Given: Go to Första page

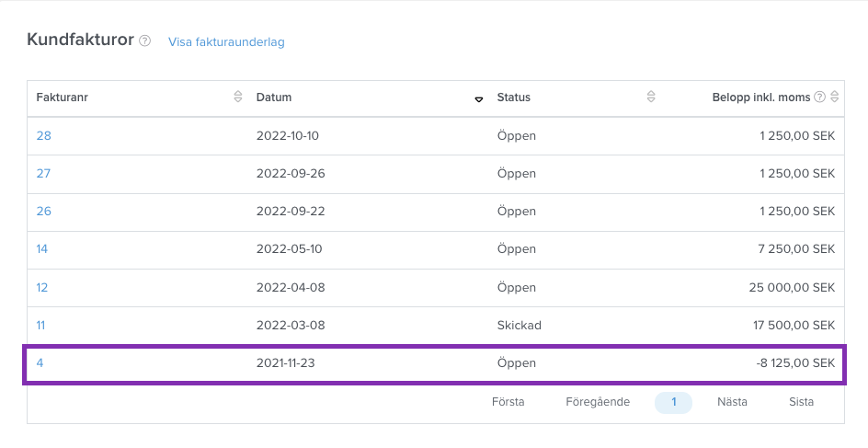Looking at the screenshot, I should click(508, 402).
